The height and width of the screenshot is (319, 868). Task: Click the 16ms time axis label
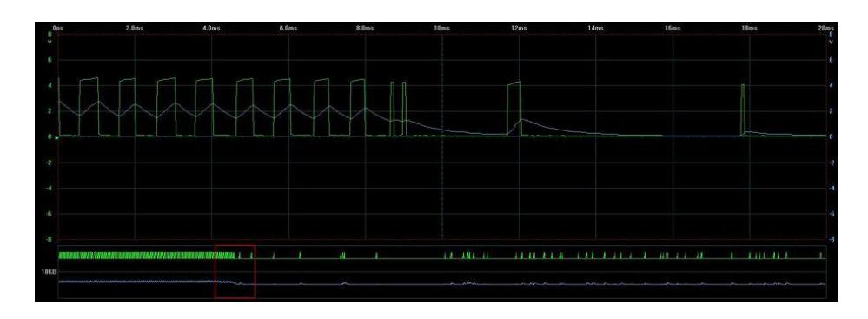673,28
